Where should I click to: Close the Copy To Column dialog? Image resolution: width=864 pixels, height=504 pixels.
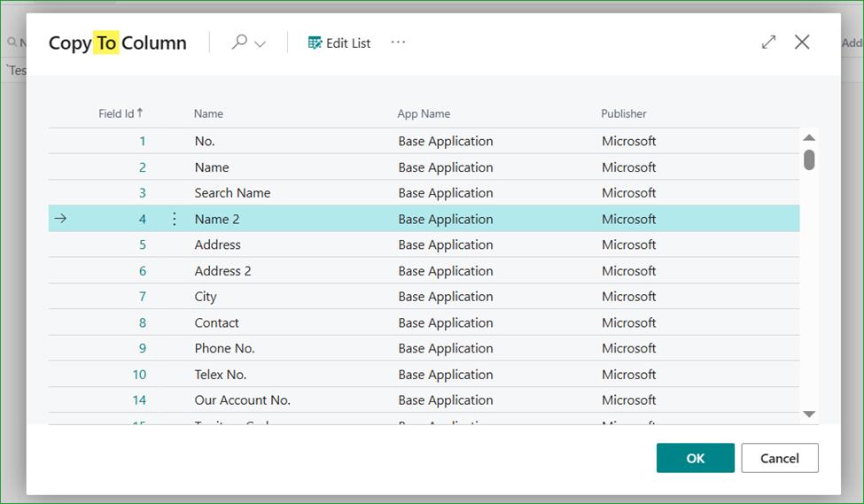click(x=802, y=42)
